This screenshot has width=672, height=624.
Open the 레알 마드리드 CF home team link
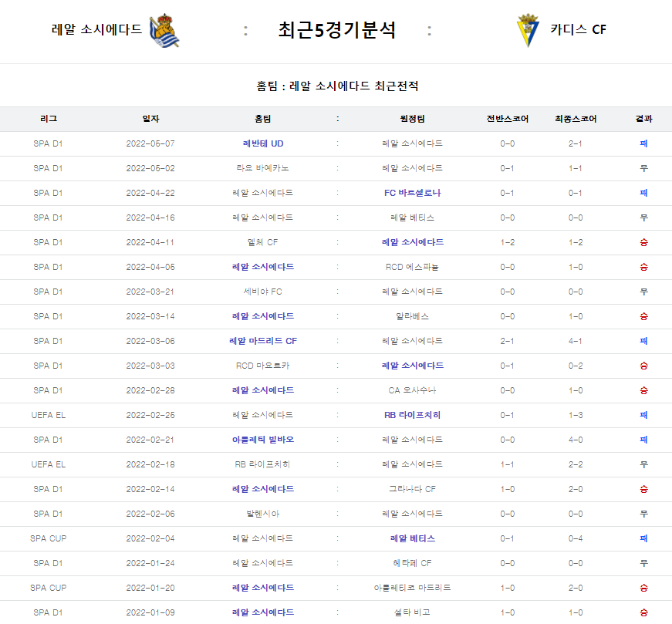[263, 341]
